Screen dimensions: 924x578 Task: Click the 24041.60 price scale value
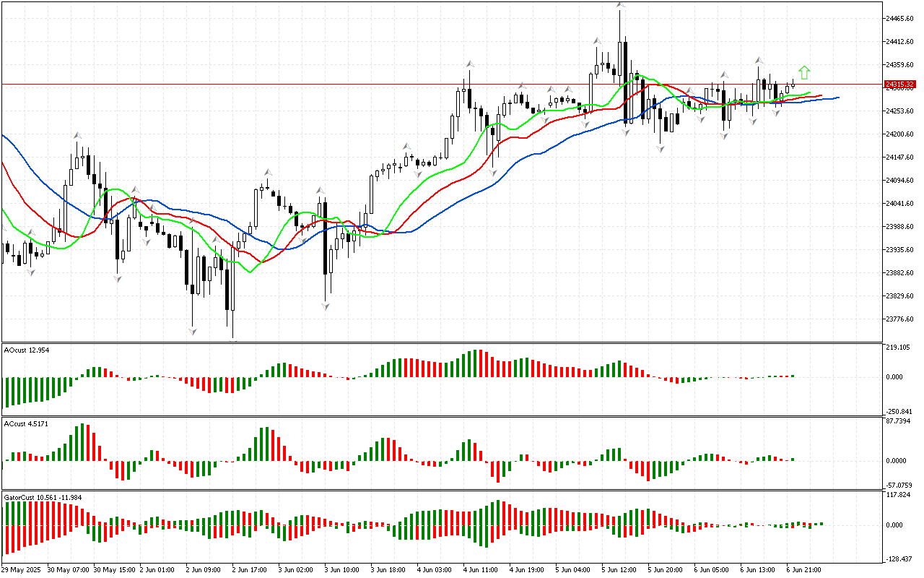[x=899, y=203]
